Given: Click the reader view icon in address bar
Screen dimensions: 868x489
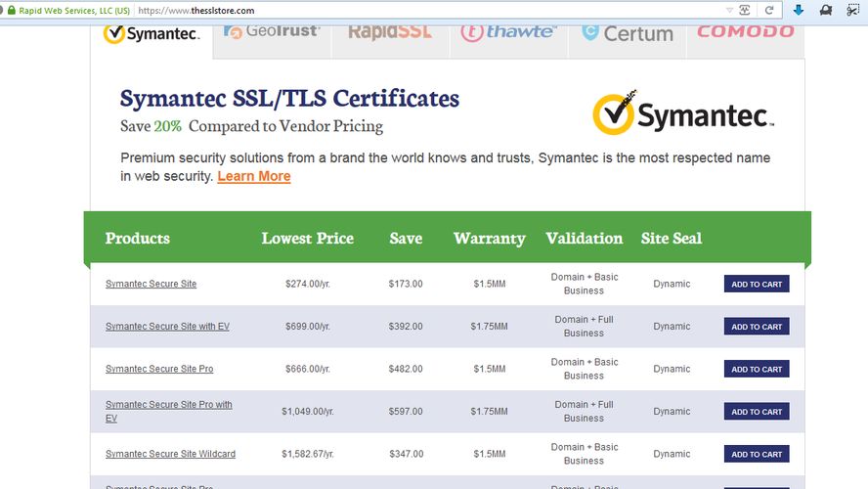Looking at the screenshot, I should coord(746,10).
